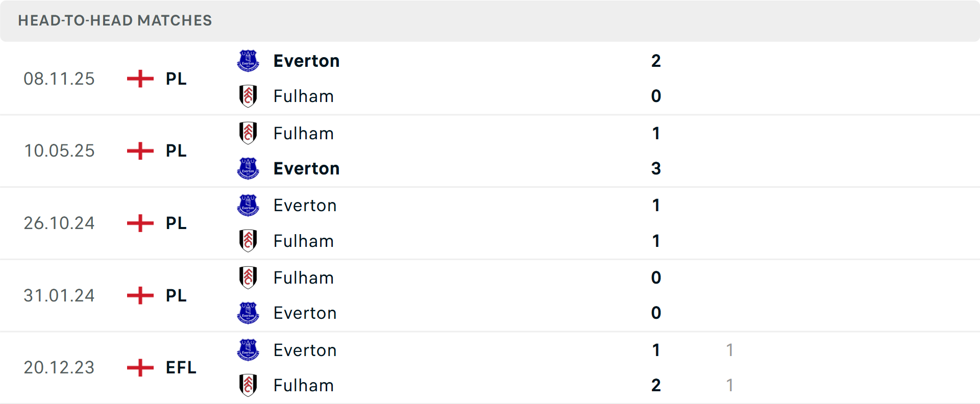The height and width of the screenshot is (404, 980).
Task: Click Fulham team name in 31.01.24 match
Action: tap(303, 277)
